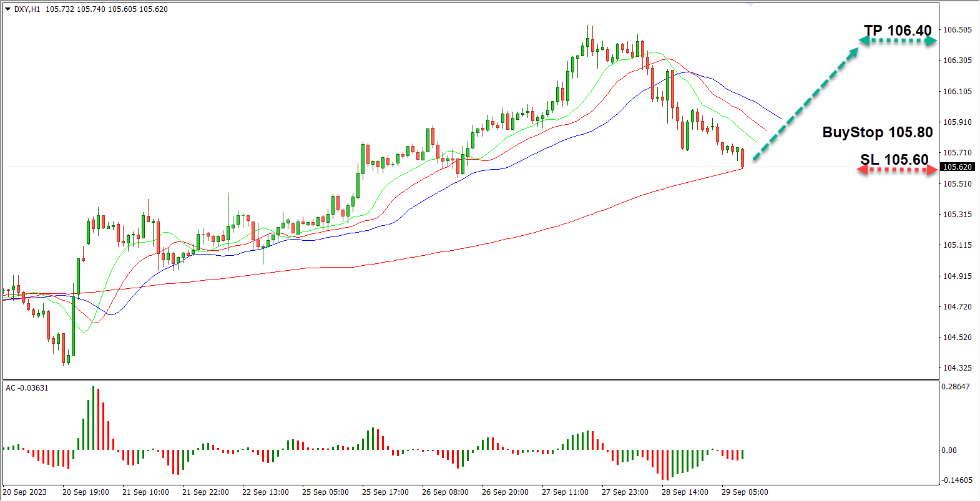This screenshot has height=501, width=980.
Task: Click the 105.115 price axis label
Action: click(957, 245)
